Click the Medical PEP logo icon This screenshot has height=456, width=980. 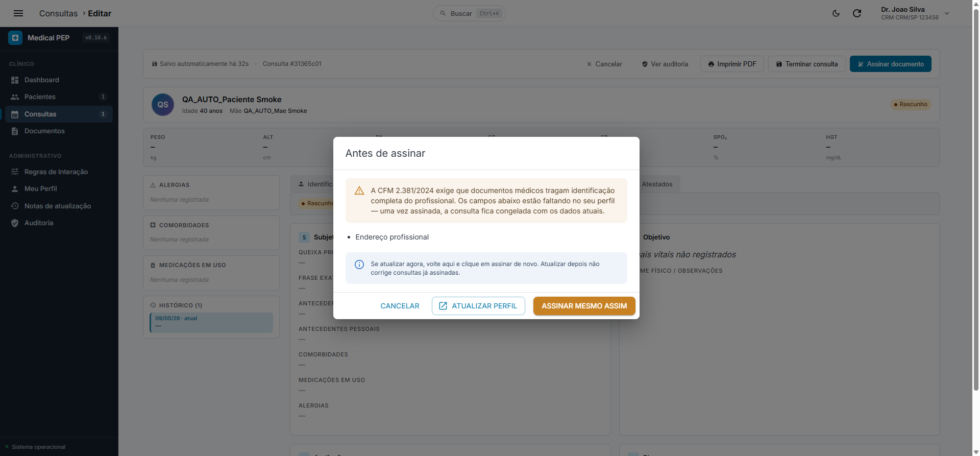coord(15,38)
